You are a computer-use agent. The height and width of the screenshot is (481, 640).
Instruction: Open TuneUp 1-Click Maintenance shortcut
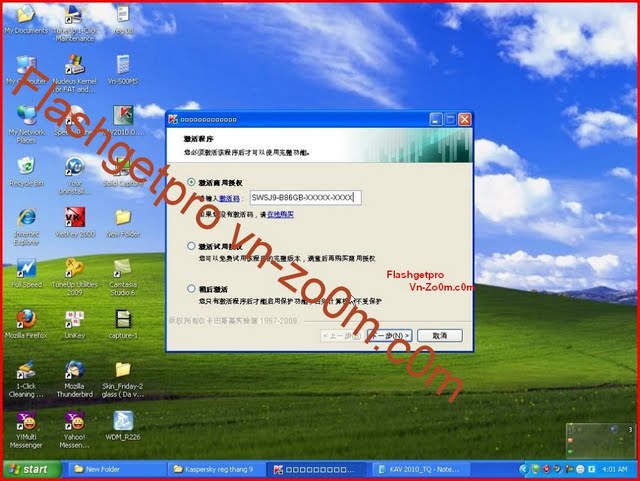pyautogui.click(x=74, y=22)
